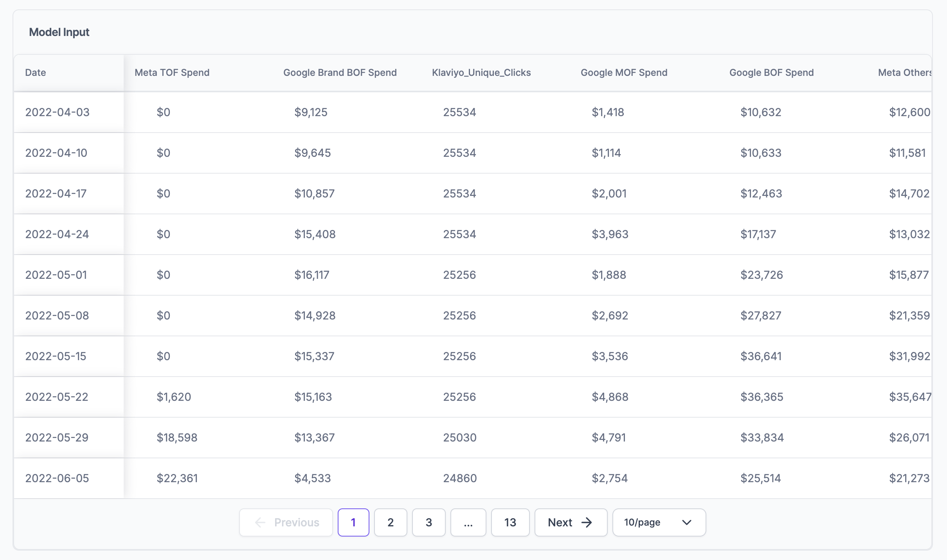
Task: Click the Model Input title
Action: tap(59, 32)
